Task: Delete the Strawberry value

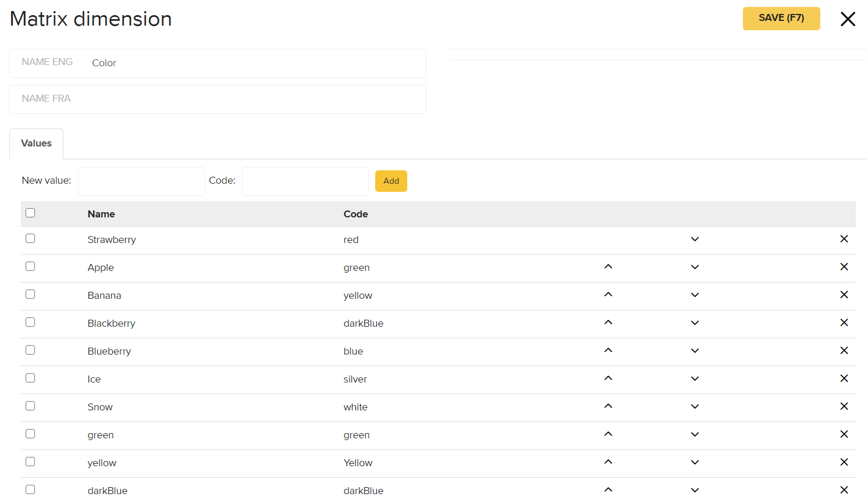Action: [x=844, y=239]
